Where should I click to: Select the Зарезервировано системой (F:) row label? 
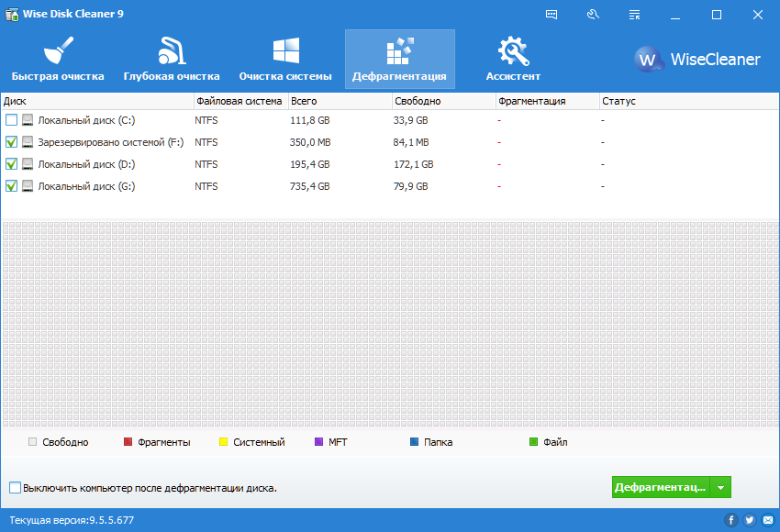click(111, 142)
